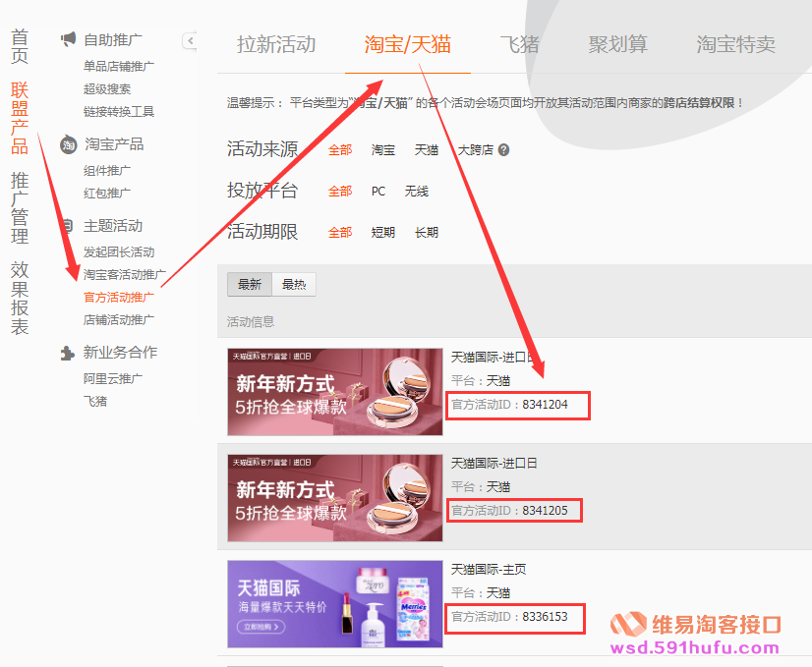Open the 淘宝特卖 tab
The height and width of the screenshot is (667, 812).
736,44
